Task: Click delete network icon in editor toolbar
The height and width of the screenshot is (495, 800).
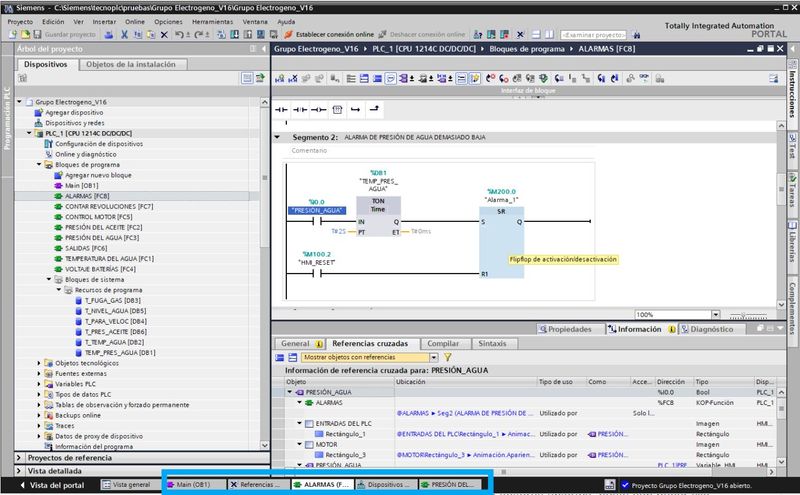Action: click(293, 79)
